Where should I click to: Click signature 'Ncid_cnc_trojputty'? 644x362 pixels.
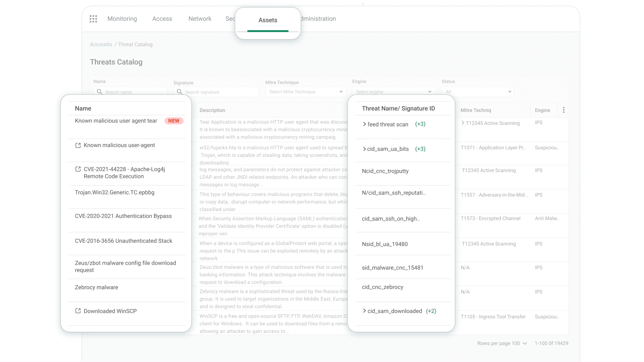click(385, 171)
